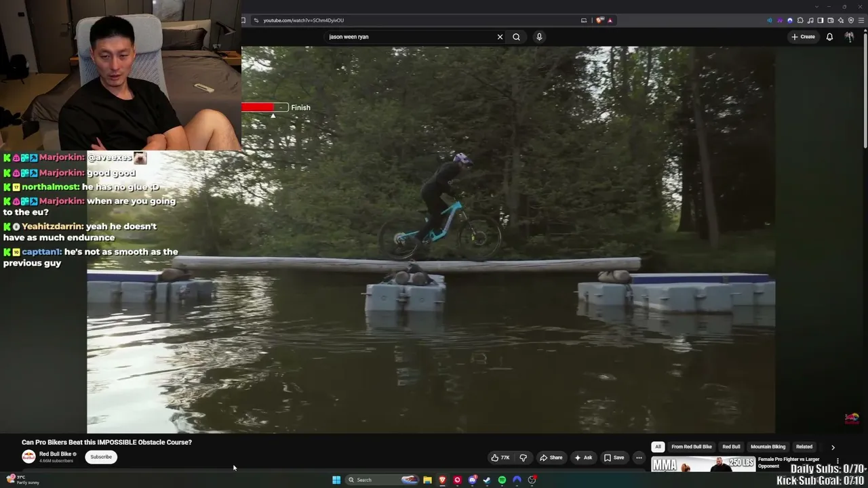Open the browser extensions puzzle icon
This screenshot has height=488, width=868.
coord(800,20)
